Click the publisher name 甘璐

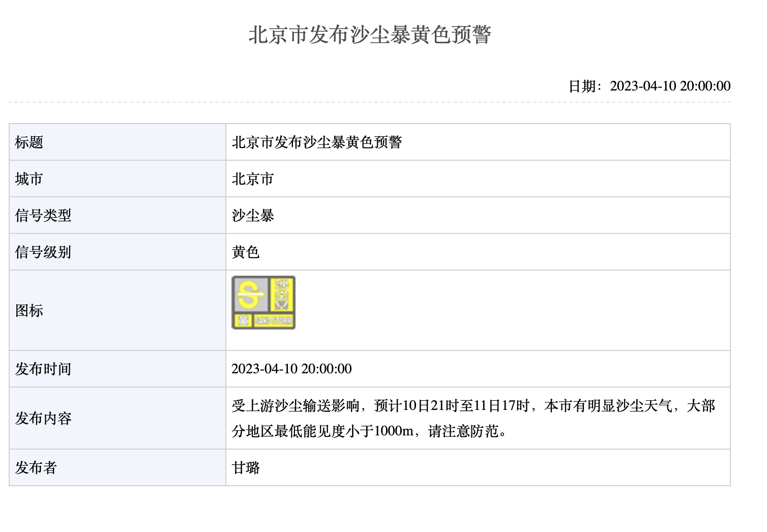click(246, 468)
